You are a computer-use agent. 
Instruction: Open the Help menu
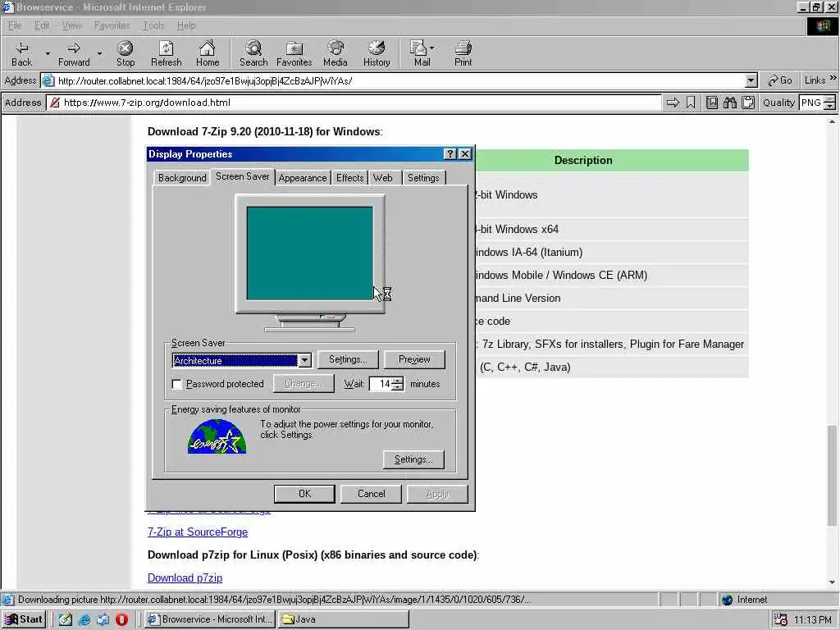coord(186,25)
